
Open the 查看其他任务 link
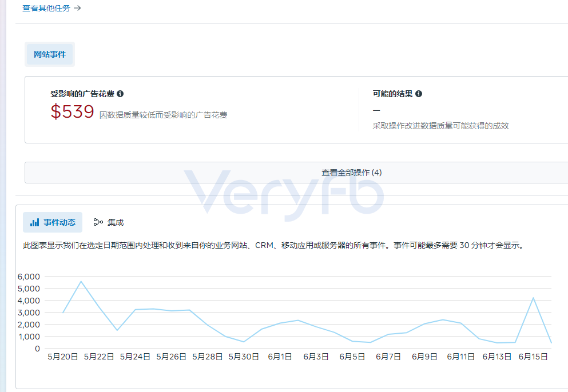pyautogui.click(x=46, y=9)
